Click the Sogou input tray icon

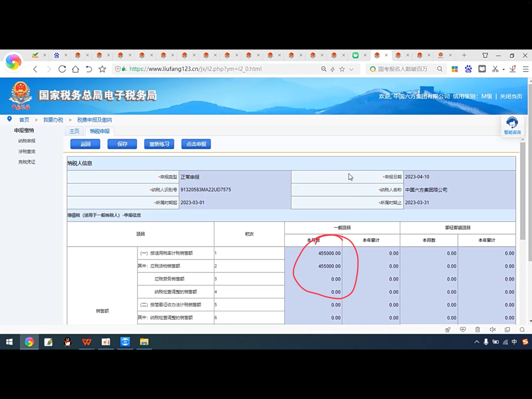tap(525, 342)
